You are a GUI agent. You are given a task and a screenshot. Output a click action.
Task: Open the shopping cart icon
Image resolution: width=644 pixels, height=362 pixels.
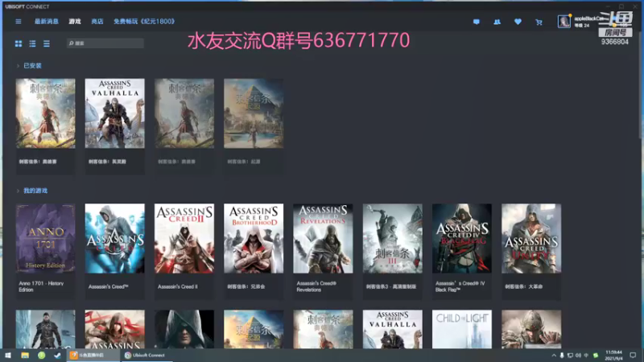539,22
